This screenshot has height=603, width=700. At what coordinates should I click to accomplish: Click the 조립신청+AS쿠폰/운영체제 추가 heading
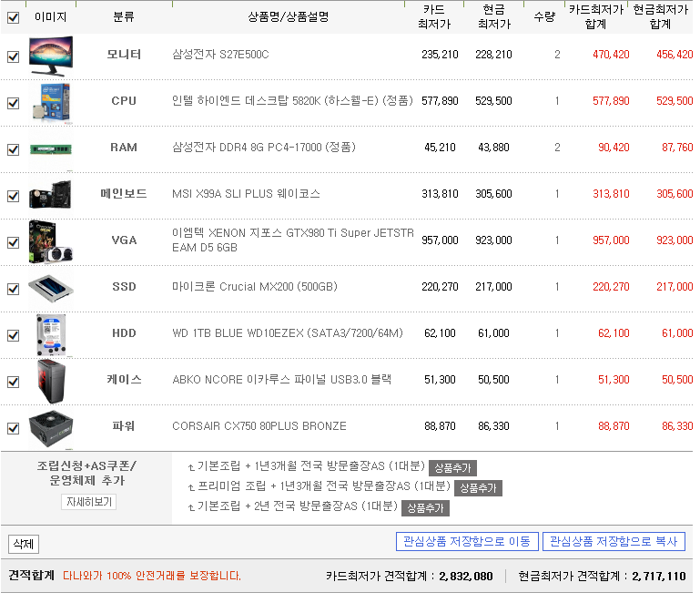(x=86, y=473)
